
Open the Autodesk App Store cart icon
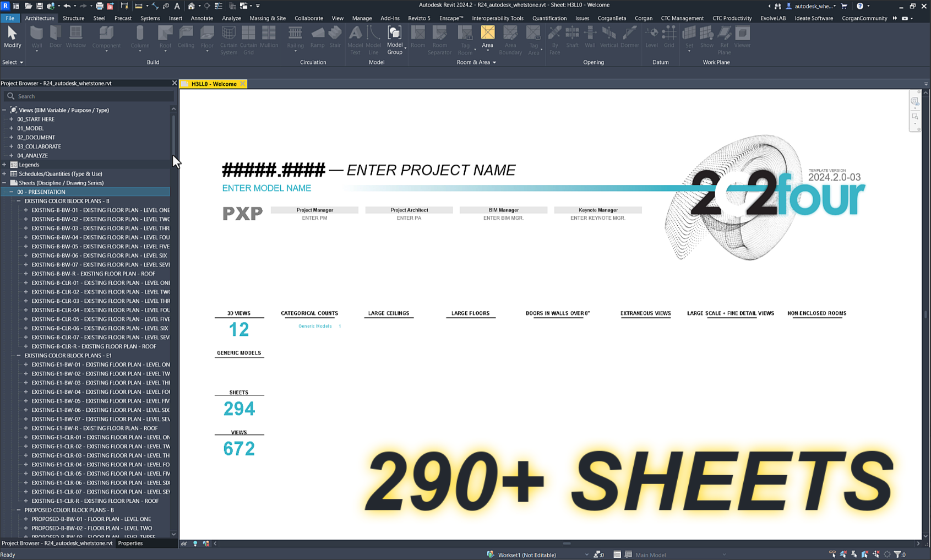click(x=844, y=6)
